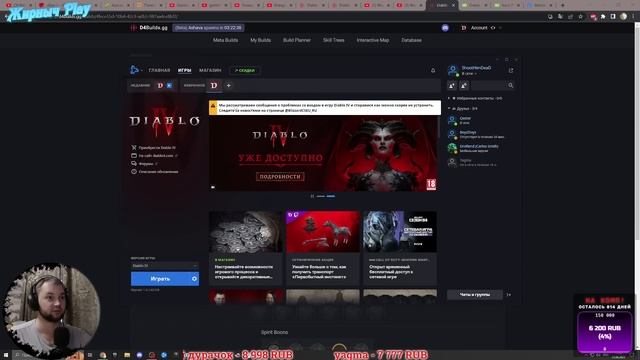Viewport: 640px width, 360px height.
Task: Pause the banner carousel
Action: 312,196
